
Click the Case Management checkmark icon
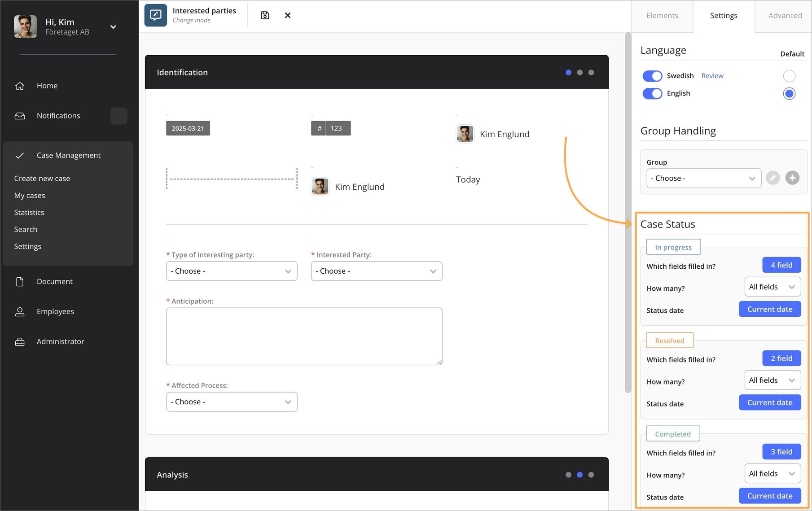pos(20,155)
